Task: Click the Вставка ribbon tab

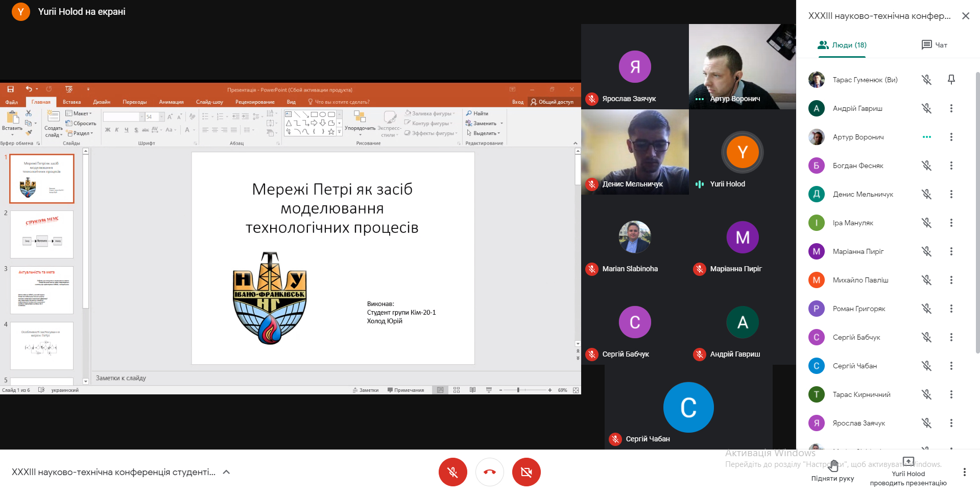Action: tap(71, 102)
